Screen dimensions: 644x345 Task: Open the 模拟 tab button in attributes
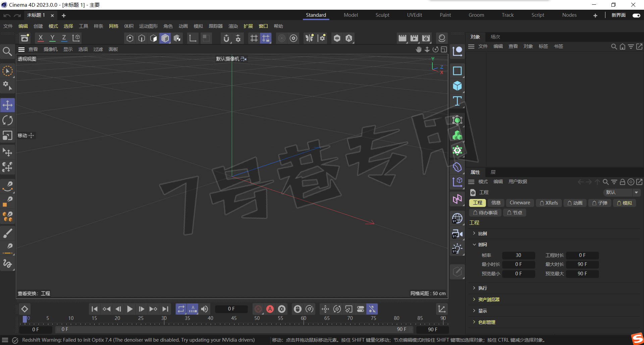click(625, 203)
